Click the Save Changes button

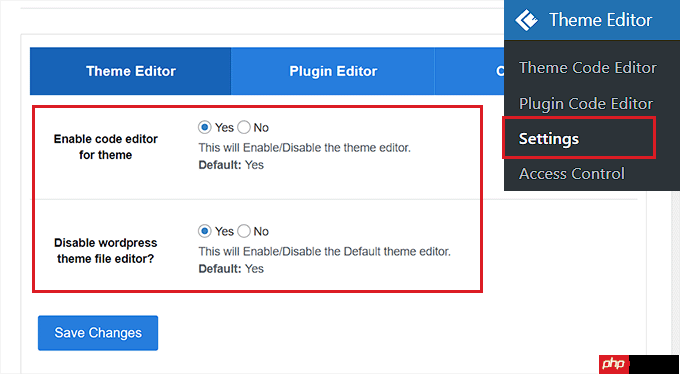[98, 333]
